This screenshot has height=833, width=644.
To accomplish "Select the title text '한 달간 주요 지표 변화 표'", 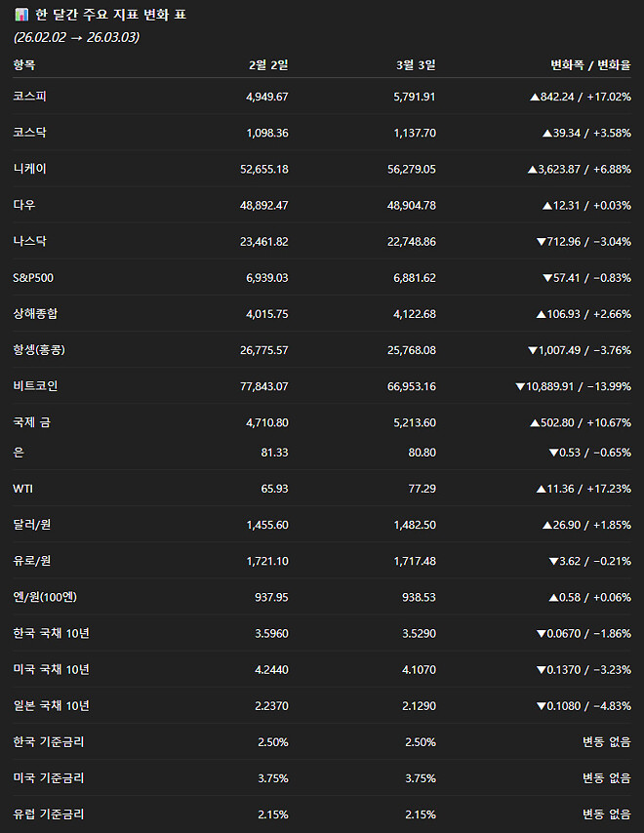I will (110, 15).
